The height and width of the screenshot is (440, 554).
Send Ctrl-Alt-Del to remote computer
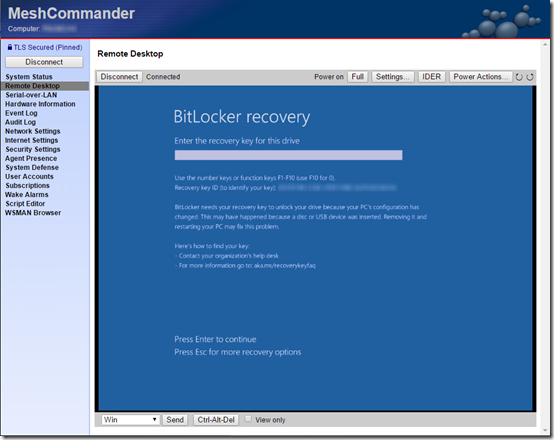coord(216,420)
